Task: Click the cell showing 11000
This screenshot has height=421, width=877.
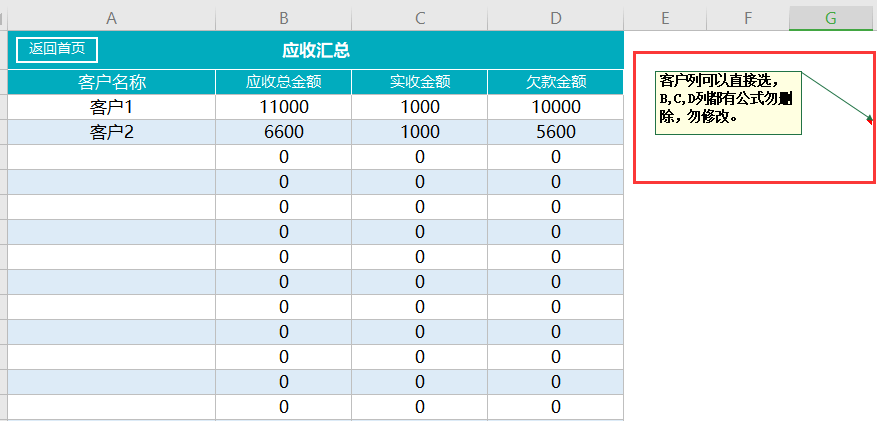Action: pyautogui.click(x=284, y=107)
